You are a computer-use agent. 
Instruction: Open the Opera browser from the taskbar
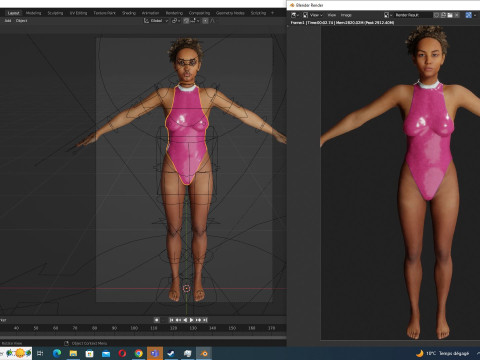(x=122, y=353)
